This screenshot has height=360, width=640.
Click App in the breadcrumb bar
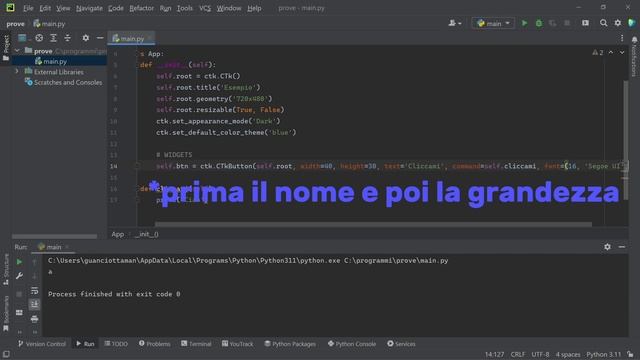tap(118, 234)
